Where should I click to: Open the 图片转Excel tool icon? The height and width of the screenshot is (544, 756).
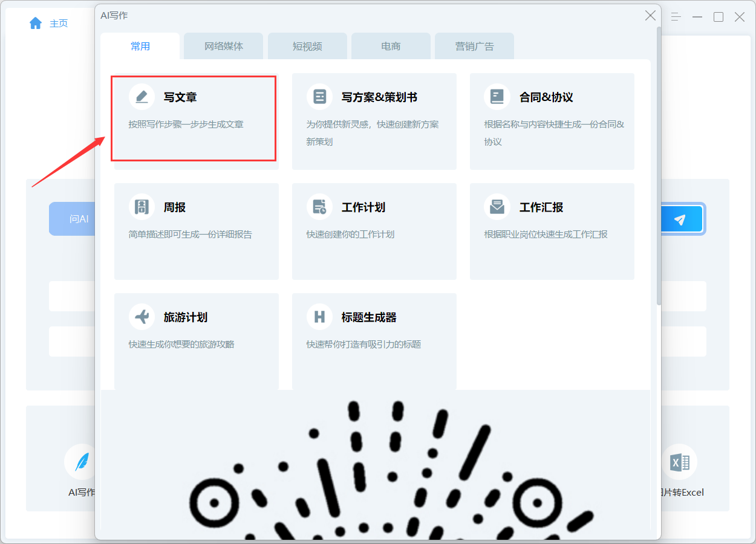[679, 461]
